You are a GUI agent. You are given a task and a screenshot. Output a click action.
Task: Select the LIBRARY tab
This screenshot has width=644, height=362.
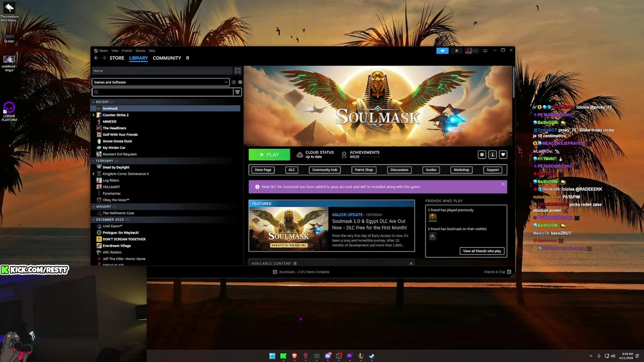pyautogui.click(x=138, y=58)
